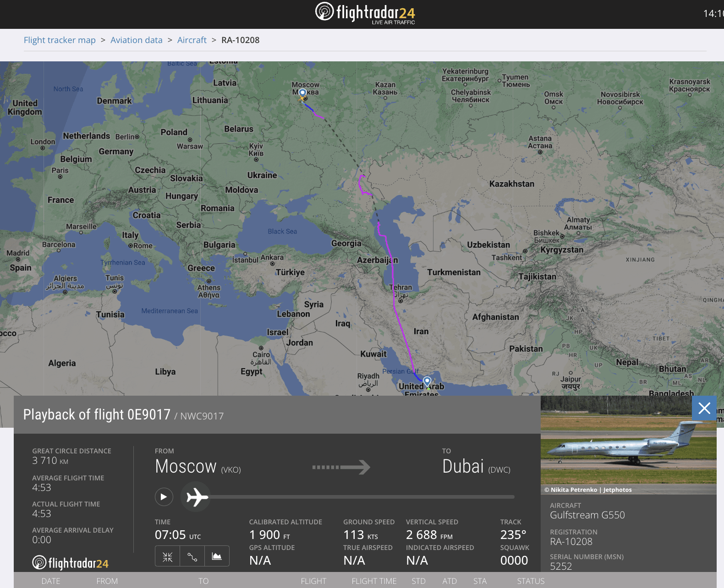
Task: Click the Jetphotos photo credit
Action: point(617,490)
